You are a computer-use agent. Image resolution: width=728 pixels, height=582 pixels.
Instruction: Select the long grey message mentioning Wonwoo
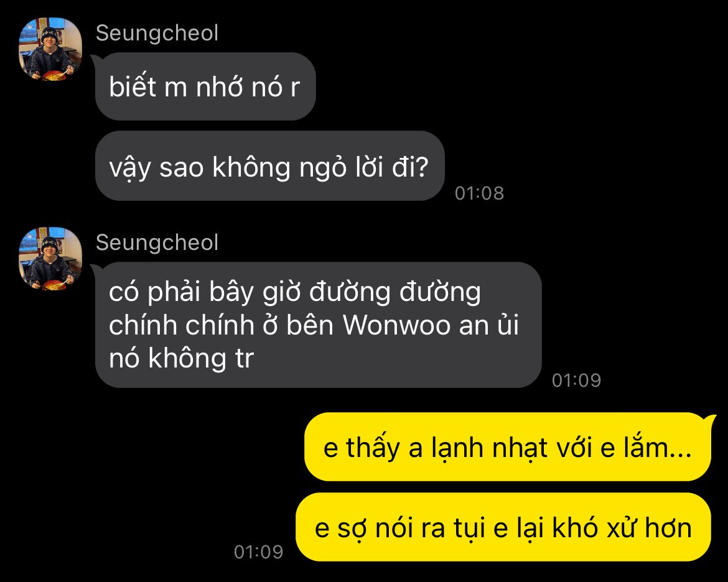coord(318,325)
